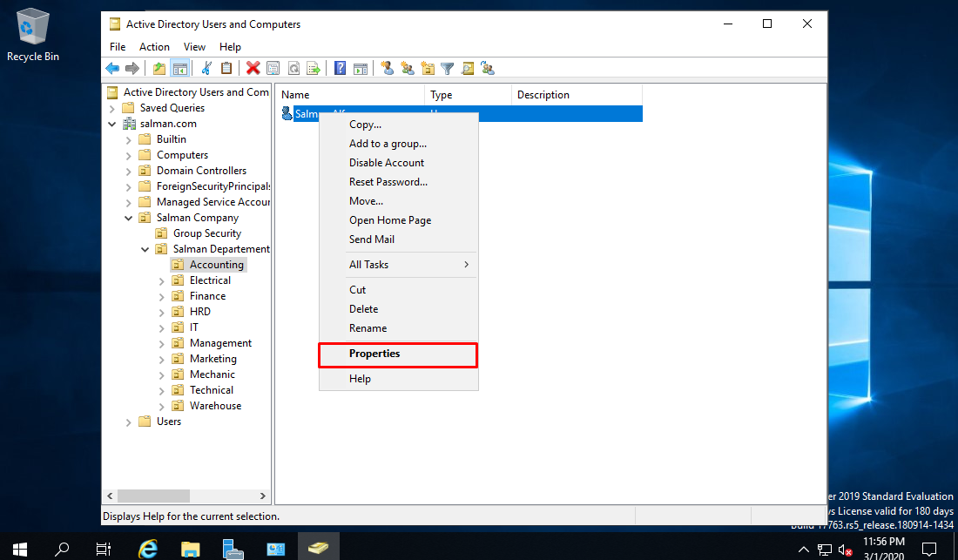Viewport: 958px width, 560px height.
Task: Create new group toolbar icon
Action: tap(408, 69)
